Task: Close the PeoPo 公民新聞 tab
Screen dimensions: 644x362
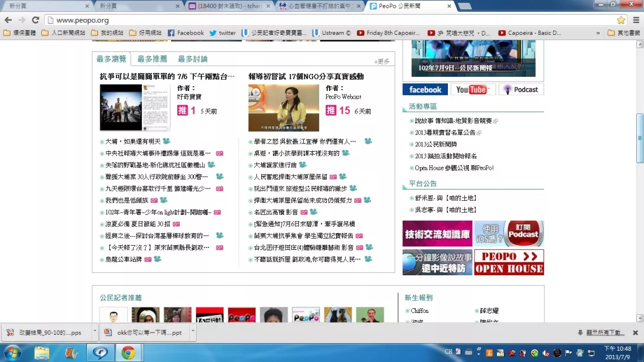Action: (449, 6)
